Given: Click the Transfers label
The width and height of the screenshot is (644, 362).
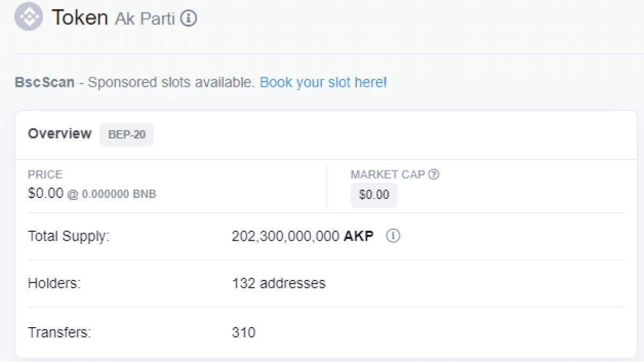Looking at the screenshot, I should coord(60,333).
